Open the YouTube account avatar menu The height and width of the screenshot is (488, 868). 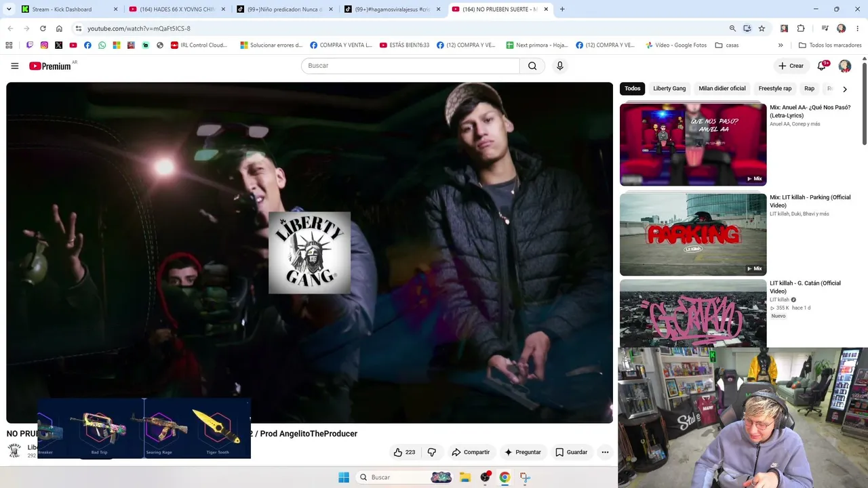click(845, 66)
